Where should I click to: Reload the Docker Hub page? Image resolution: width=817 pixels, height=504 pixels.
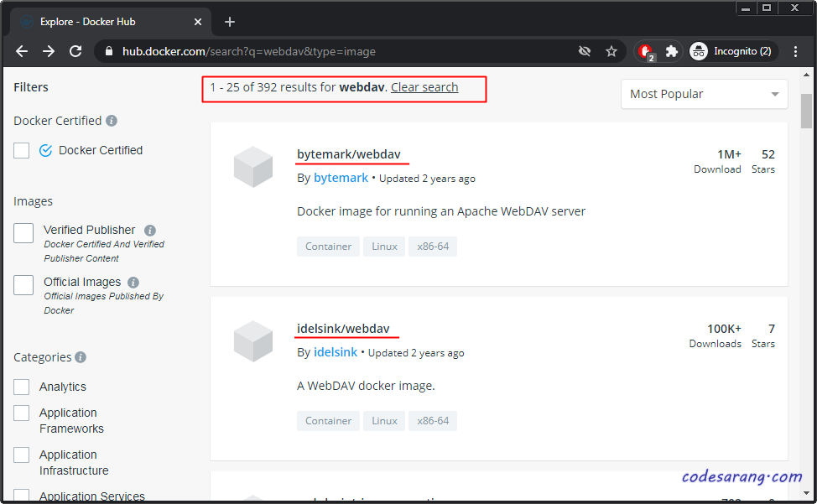click(x=75, y=51)
